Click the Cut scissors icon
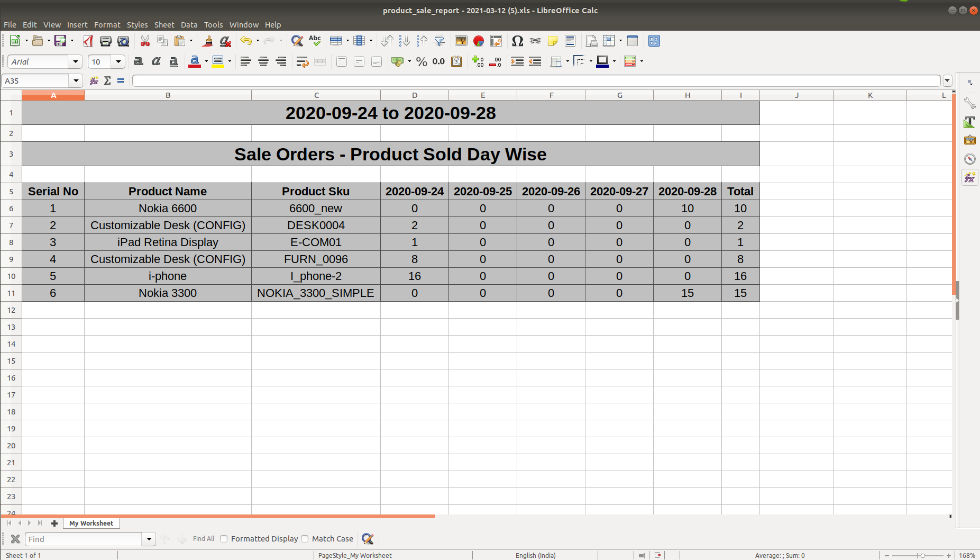This screenshot has height=560, width=980. coord(145,41)
